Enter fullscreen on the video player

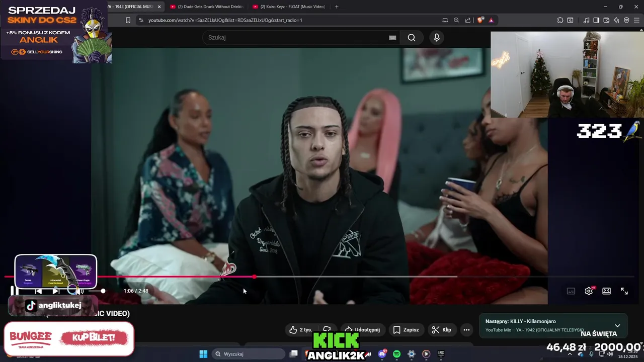click(x=624, y=291)
